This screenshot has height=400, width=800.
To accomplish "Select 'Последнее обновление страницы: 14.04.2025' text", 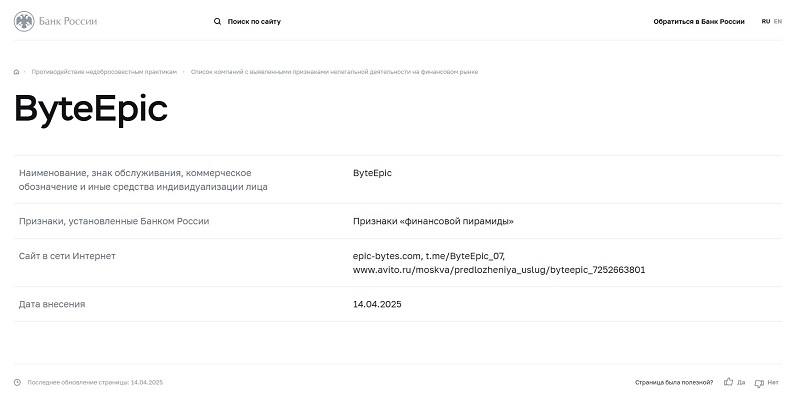I will [x=95, y=382].
